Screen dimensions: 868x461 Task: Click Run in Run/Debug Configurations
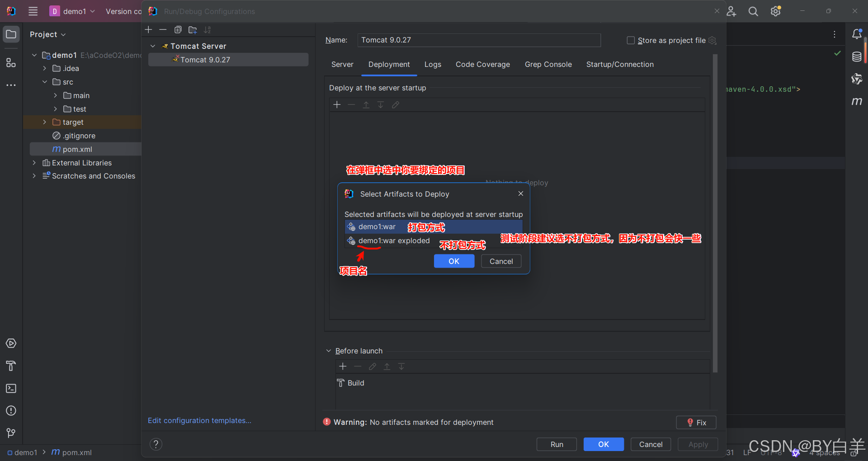tap(557, 444)
